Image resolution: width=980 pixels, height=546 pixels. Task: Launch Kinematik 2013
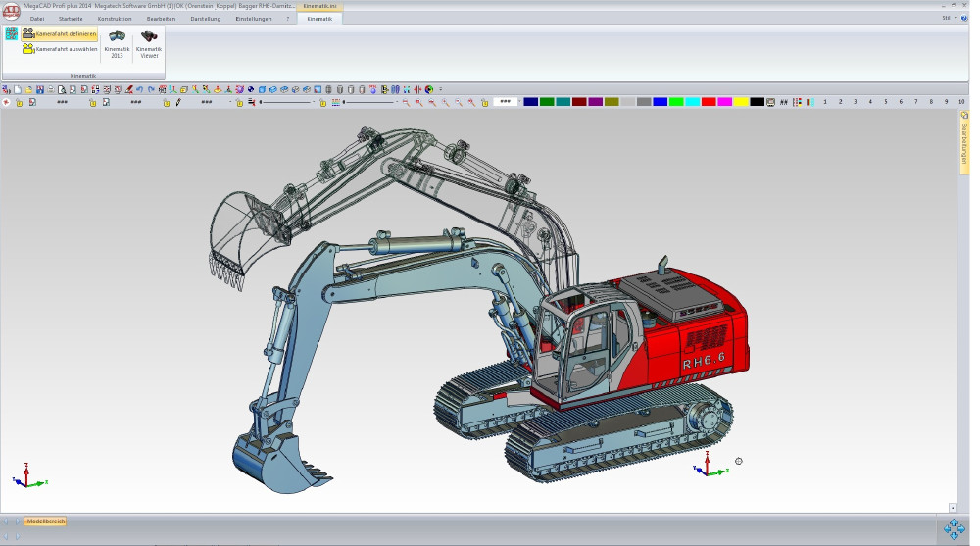pyautogui.click(x=117, y=44)
